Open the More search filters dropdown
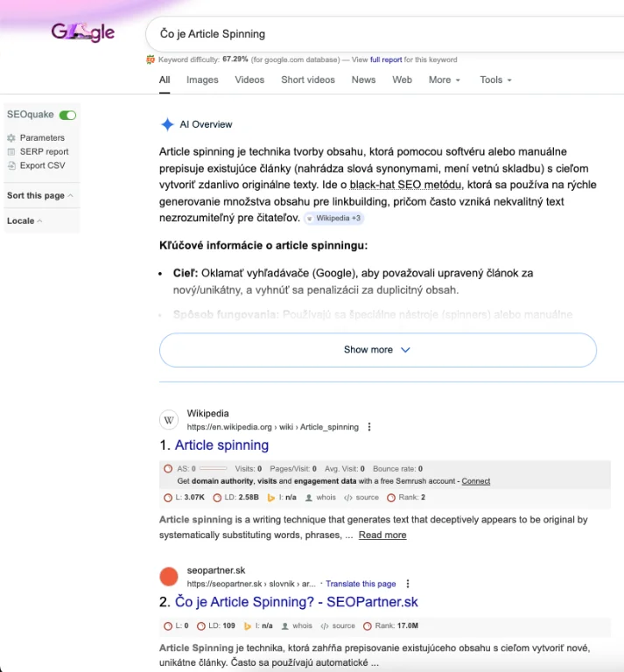Viewport: 624px width, 672px height. (x=445, y=80)
